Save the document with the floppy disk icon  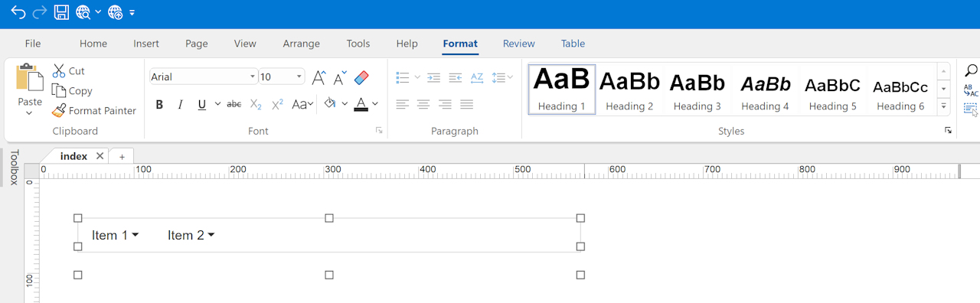pyautogui.click(x=62, y=12)
